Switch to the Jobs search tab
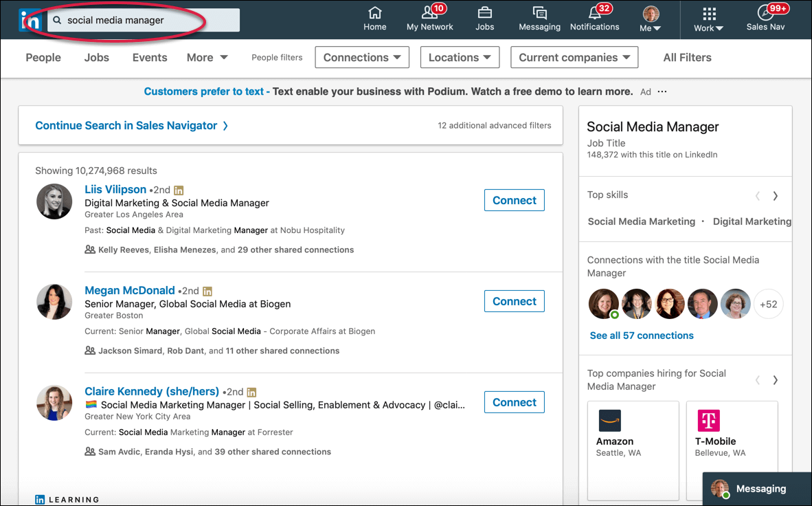 coord(97,58)
